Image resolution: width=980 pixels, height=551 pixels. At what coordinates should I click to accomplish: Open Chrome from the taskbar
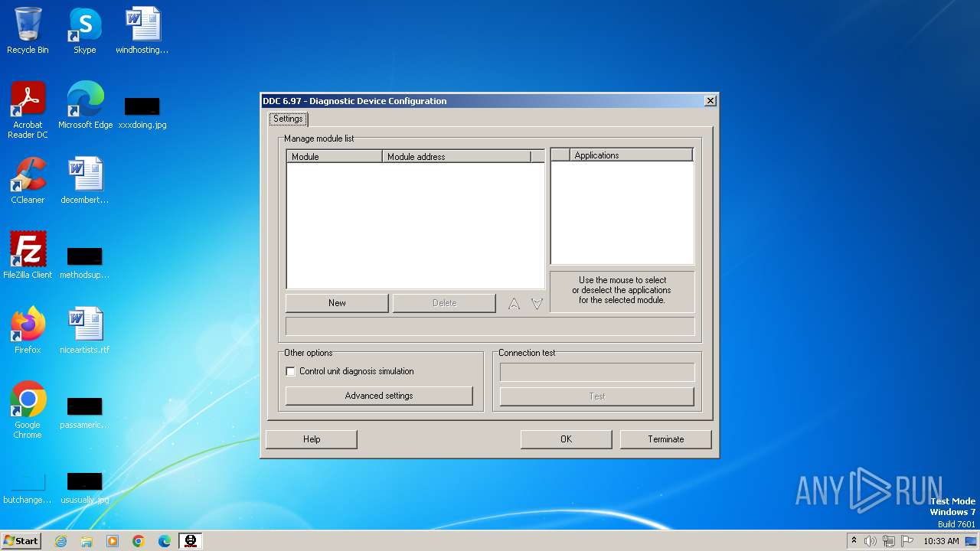tap(139, 541)
